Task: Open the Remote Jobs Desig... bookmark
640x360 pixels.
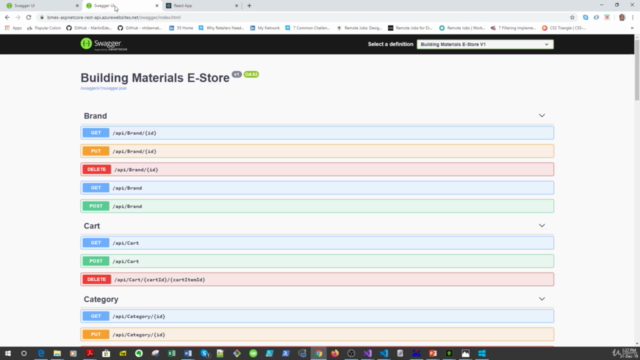Action: [x=360, y=28]
